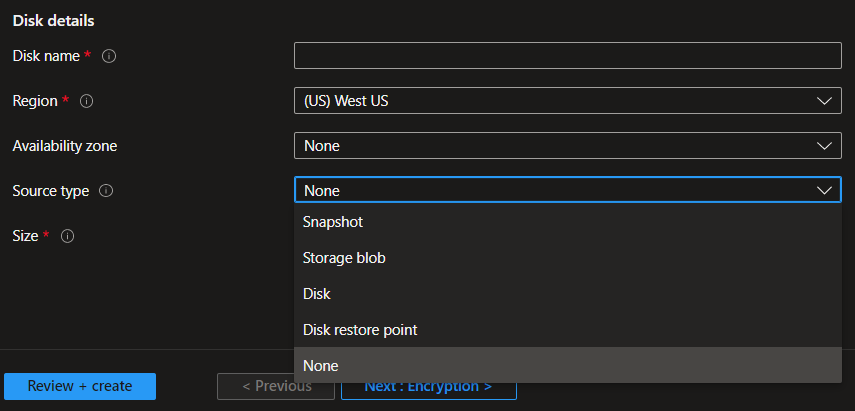Pick Disk in the source type list

coord(568,294)
